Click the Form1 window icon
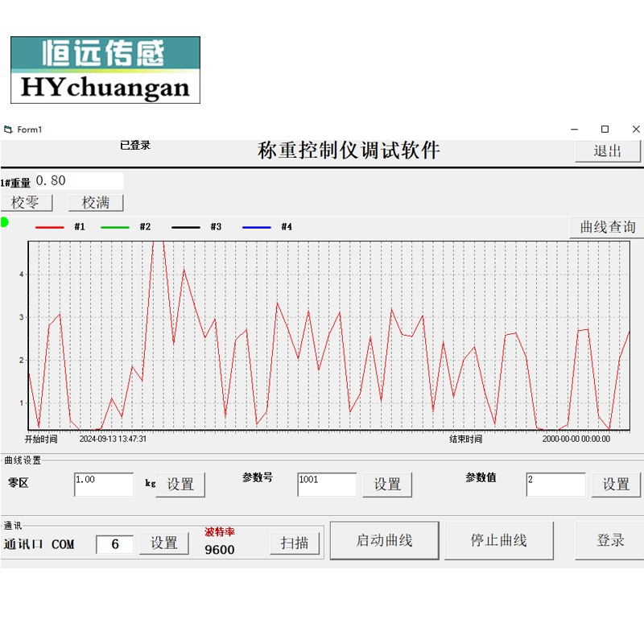This screenshot has width=644, height=644. pyautogui.click(x=8, y=130)
